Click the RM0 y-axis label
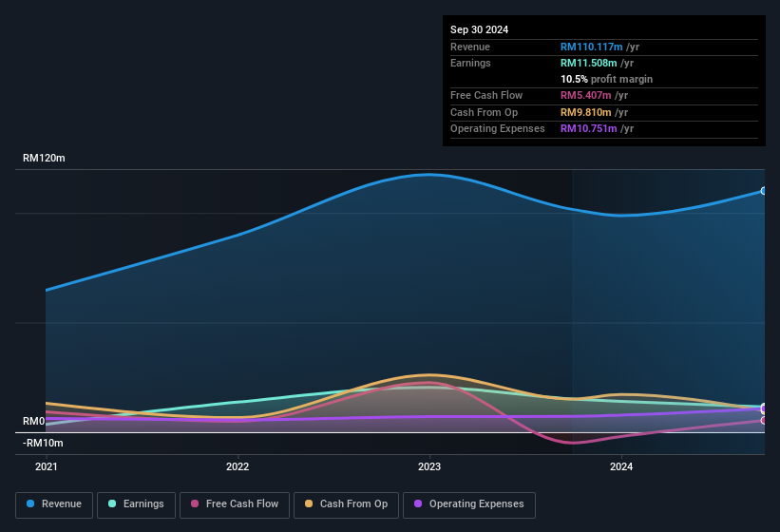The width and height of the screenshot is (780, 532). 34,421
